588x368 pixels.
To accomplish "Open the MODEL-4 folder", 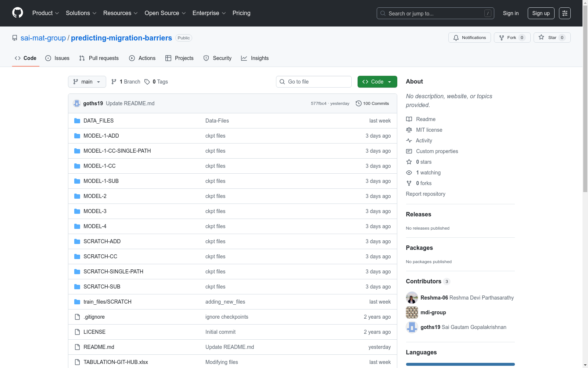I will point(95,226).
